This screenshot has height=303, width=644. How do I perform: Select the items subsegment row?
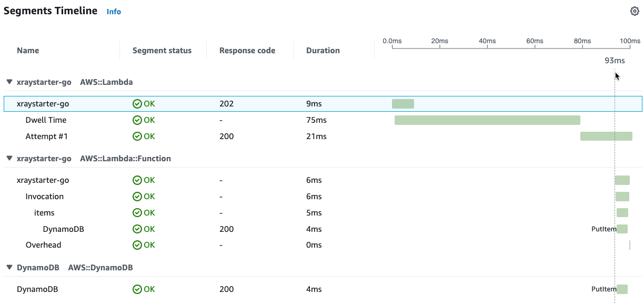323,213
